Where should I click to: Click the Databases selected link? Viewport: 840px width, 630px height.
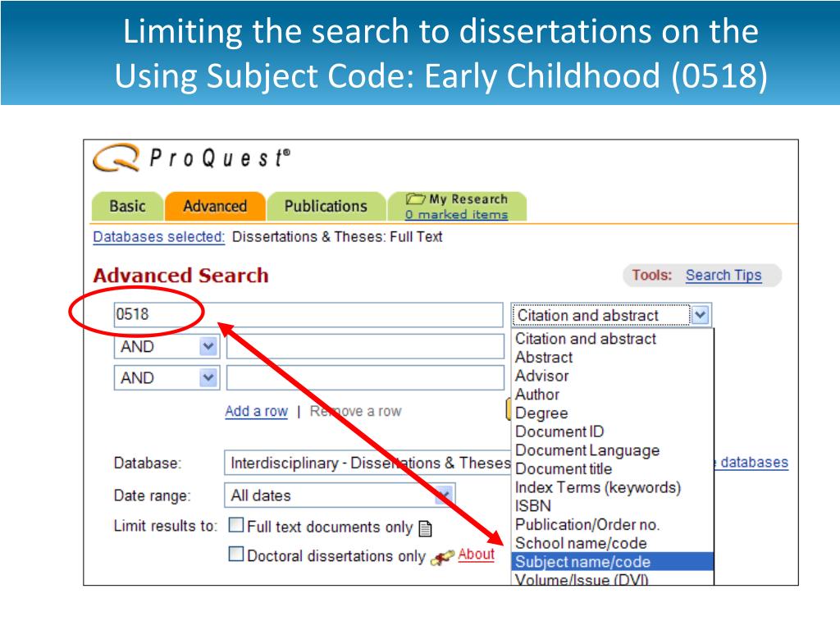tap(158, 237)
